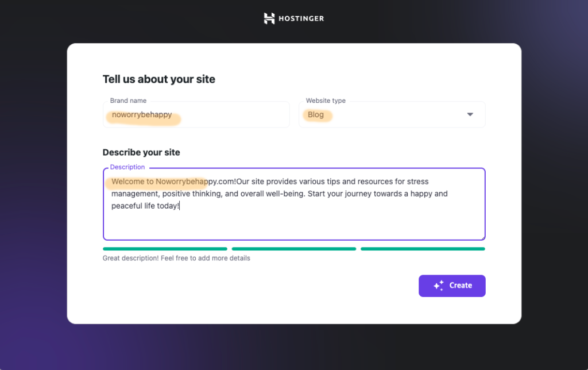Select the Blog value in Website type

[x=316, y=114]
